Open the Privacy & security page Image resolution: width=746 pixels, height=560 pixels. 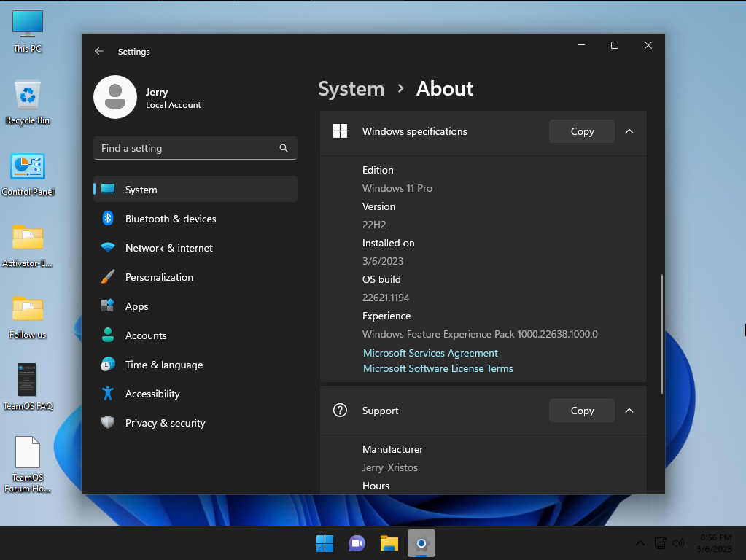tap(195, 422)
